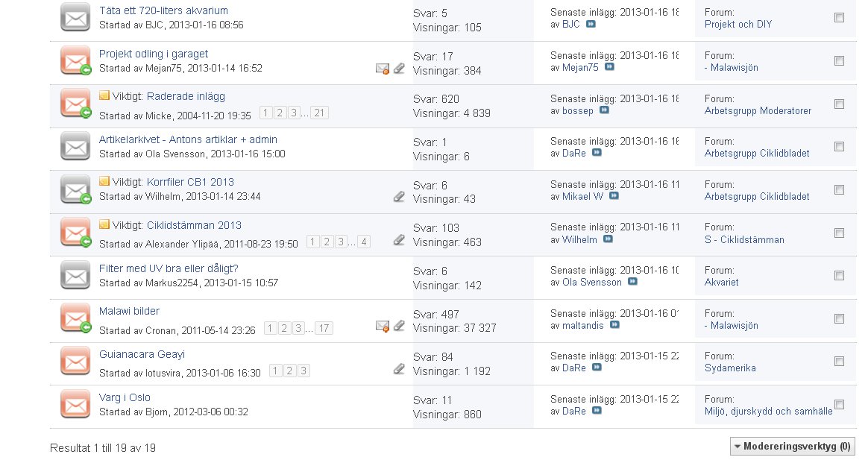This screenshot has height=463, width=868.
Task: Tick checkbox for Täta ett 720-liters akvarium
Action: (x=839, y=18)
